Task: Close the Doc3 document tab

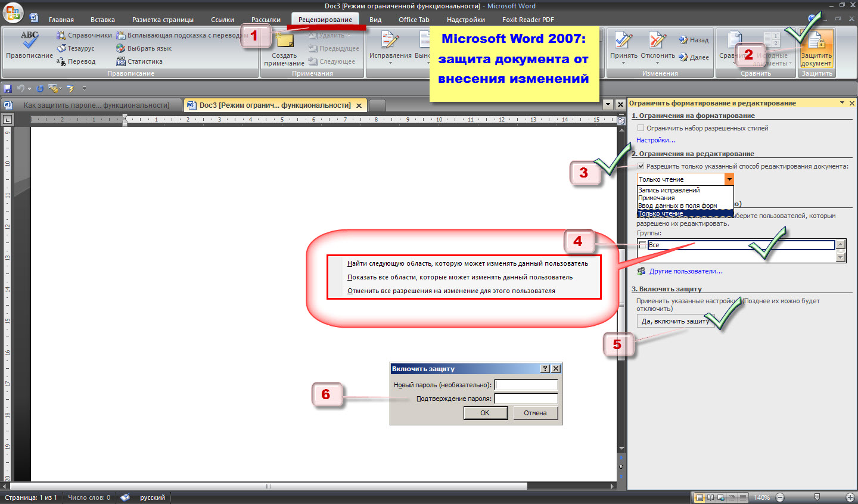Action: click(x=359, y=105)
